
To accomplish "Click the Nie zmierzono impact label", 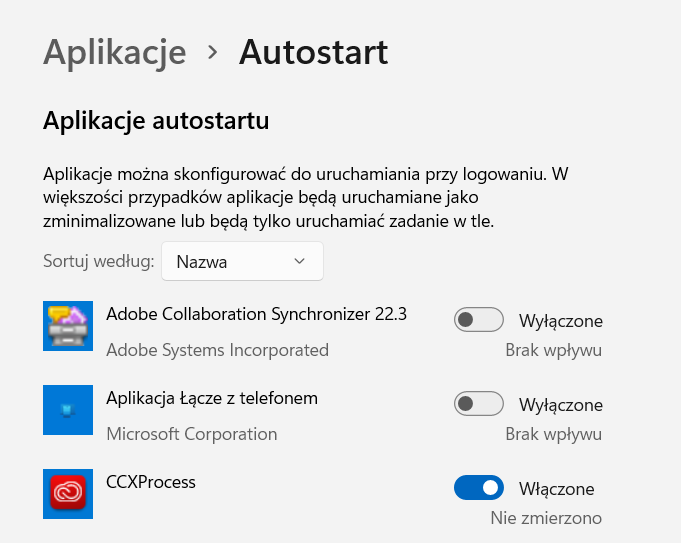I will coord(546,518).
